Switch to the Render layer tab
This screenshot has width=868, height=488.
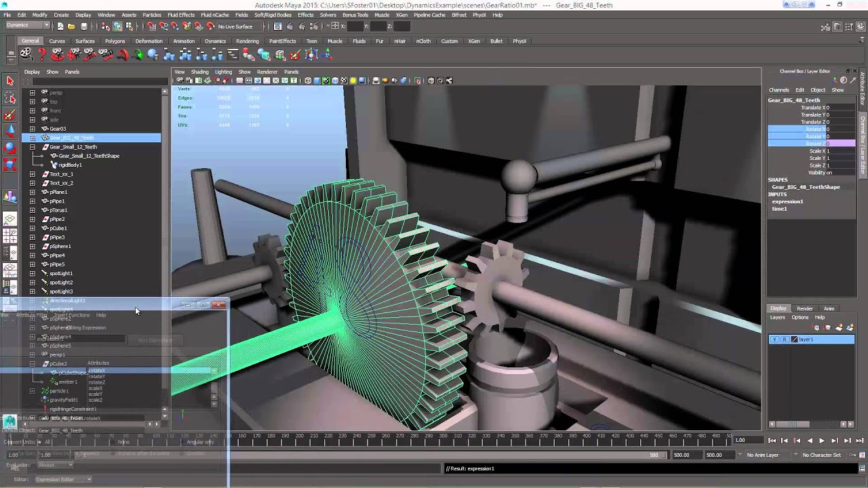click(804, 308)
